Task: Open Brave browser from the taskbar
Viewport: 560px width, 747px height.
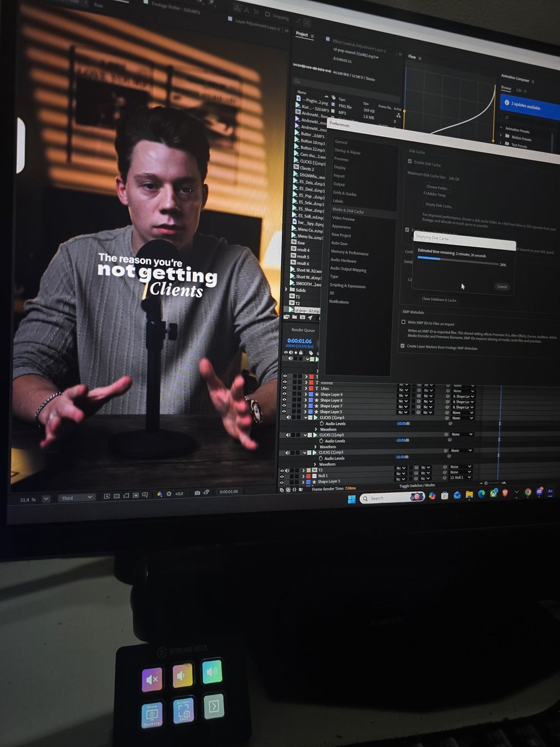Action: click(505, 493)
